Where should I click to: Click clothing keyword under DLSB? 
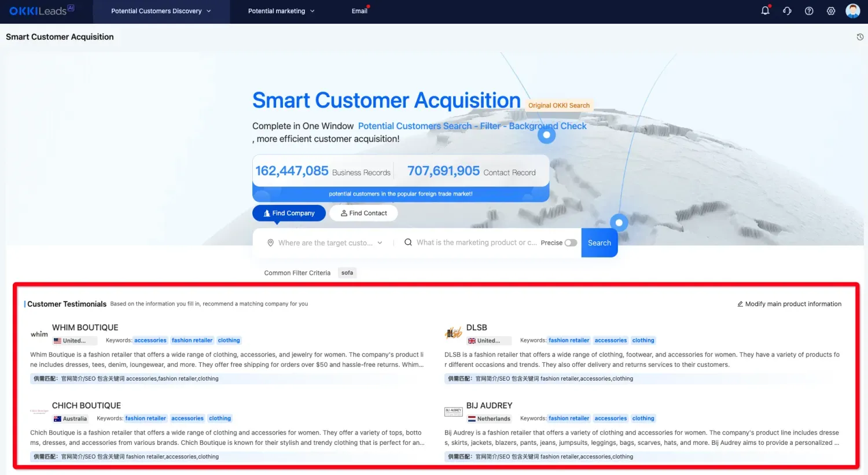[643, 340]
